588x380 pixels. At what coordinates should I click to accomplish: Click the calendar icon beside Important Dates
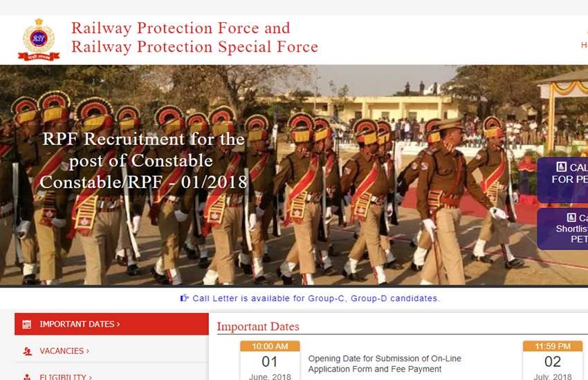(x=27, y=325)
